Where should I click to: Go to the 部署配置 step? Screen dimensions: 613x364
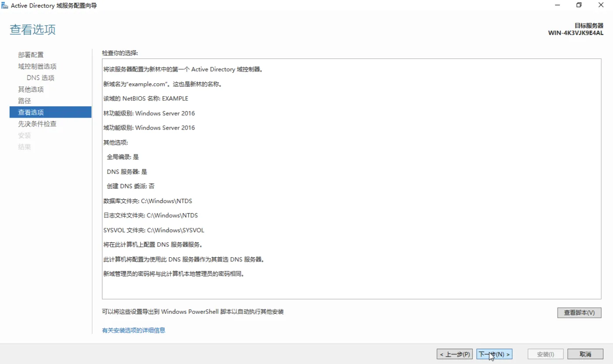tap(31, 55)
